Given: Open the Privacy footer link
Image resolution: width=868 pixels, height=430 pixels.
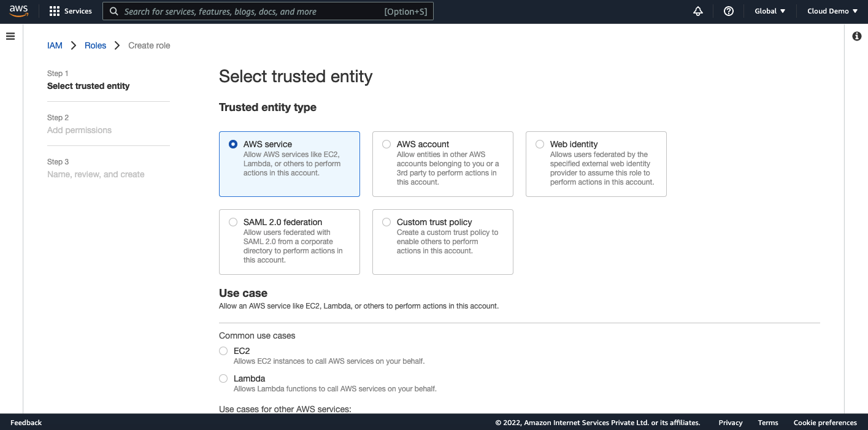Looking at the screenshot, I should coord(731,423).
